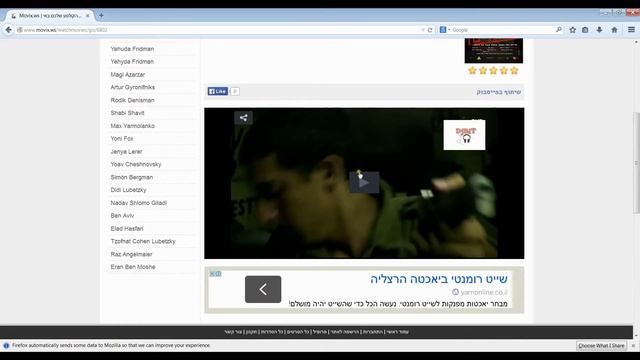Screen dimensions: 640x360
Task: Rate the movie five stars
Action: 514,71
